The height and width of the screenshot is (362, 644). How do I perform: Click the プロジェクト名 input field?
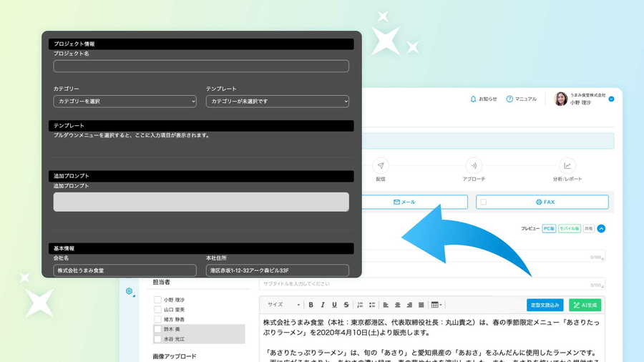pos(201,66)
